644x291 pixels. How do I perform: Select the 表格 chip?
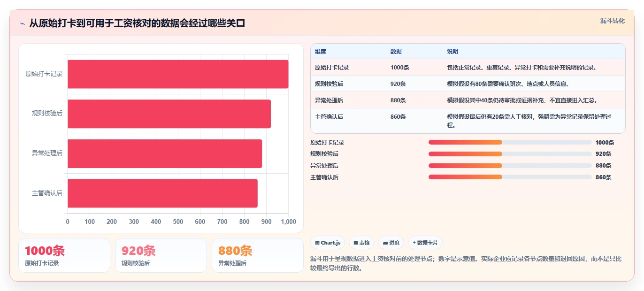pyautogui.click(x=361, y=243)
